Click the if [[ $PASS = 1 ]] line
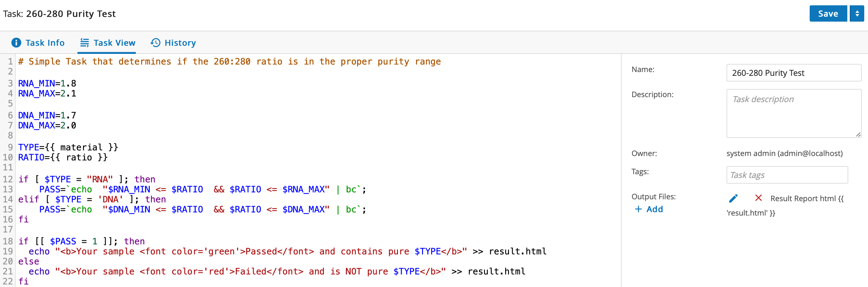 [x=81, y=241]
